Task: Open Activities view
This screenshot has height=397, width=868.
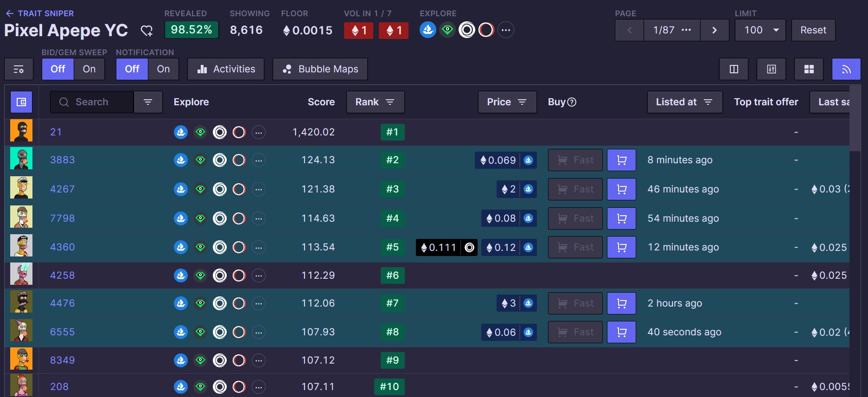Action: [226, 69]
